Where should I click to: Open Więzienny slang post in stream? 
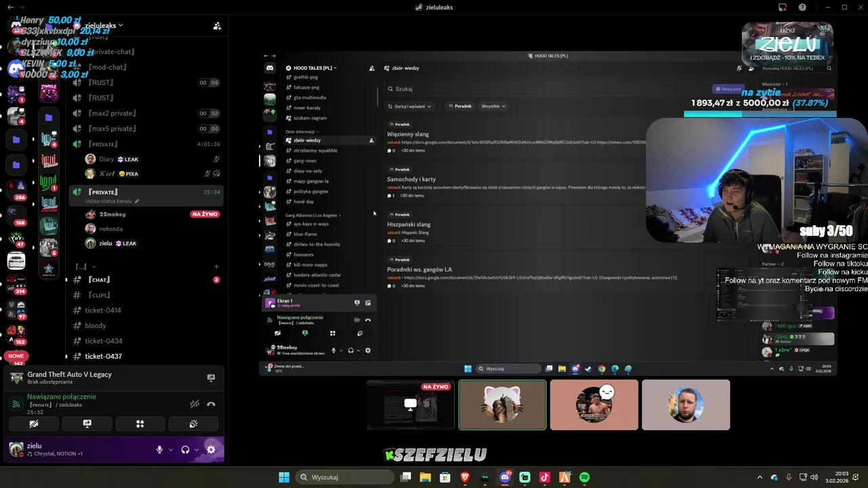tap(408, 134)
